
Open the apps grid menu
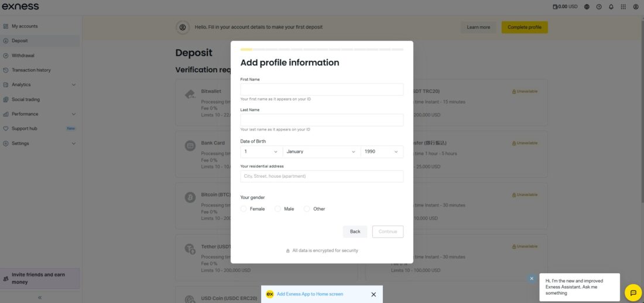[624, 6]
